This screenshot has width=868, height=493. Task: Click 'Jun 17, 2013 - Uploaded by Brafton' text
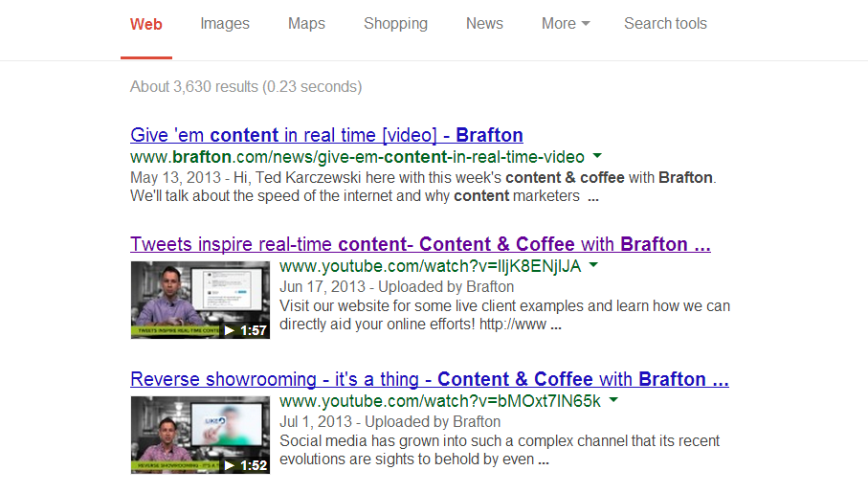pyautogui.click(x=397, y=287)
